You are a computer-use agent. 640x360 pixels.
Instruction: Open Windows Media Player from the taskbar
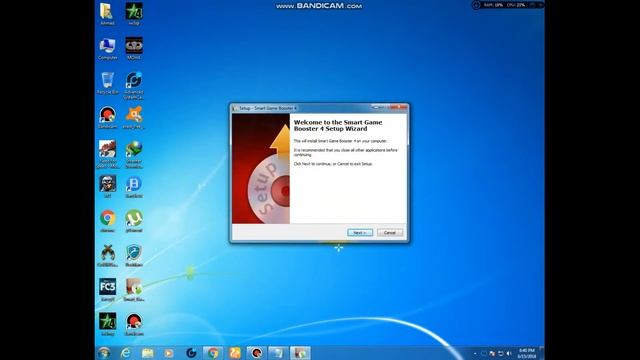point(169,353)
